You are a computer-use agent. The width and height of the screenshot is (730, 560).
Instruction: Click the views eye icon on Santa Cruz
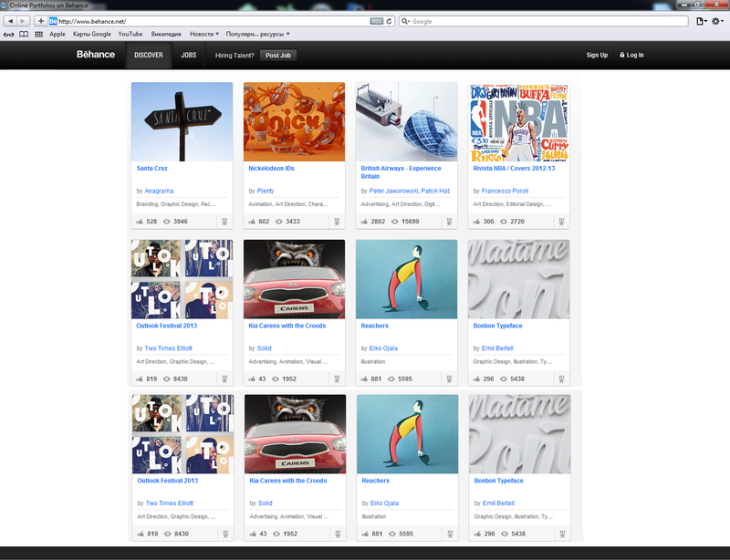(167, 222)
